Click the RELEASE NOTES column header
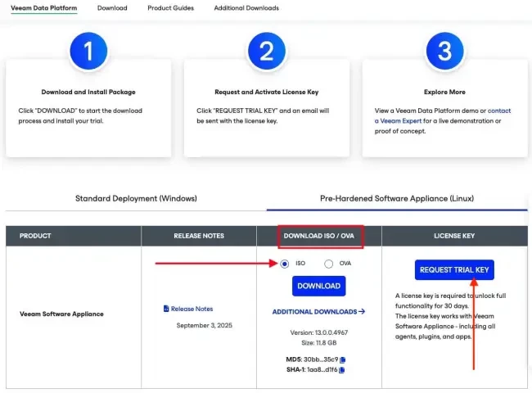Image resolution: width=532 pixels, height=393 pixels. point(199,236)
